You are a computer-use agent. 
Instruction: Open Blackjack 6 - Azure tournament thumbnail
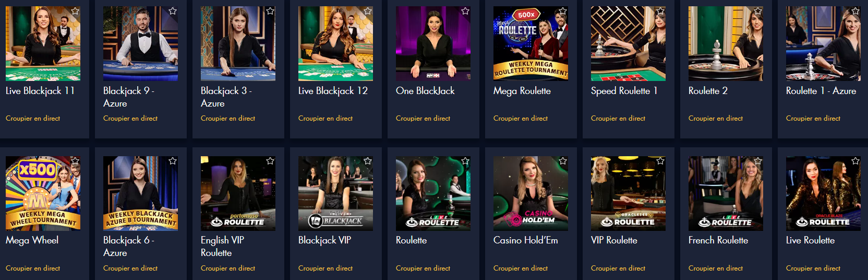140,193
